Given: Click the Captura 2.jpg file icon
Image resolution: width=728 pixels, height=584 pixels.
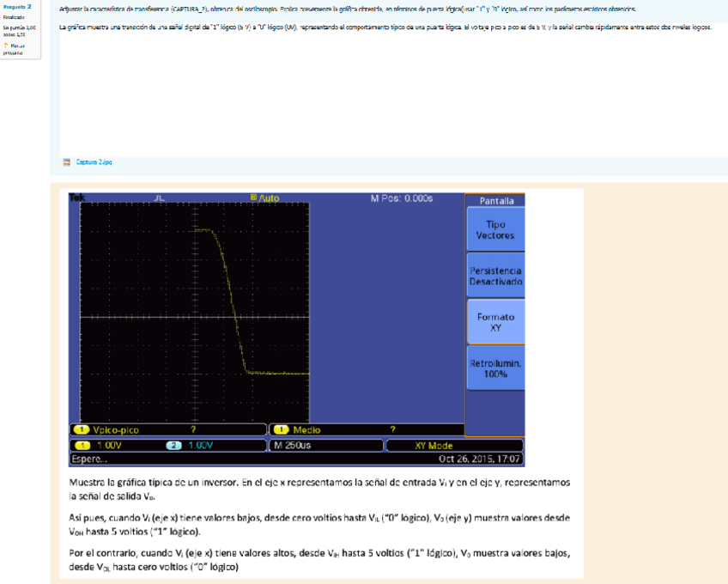Looking at the screenshot, I should (67, 161).
